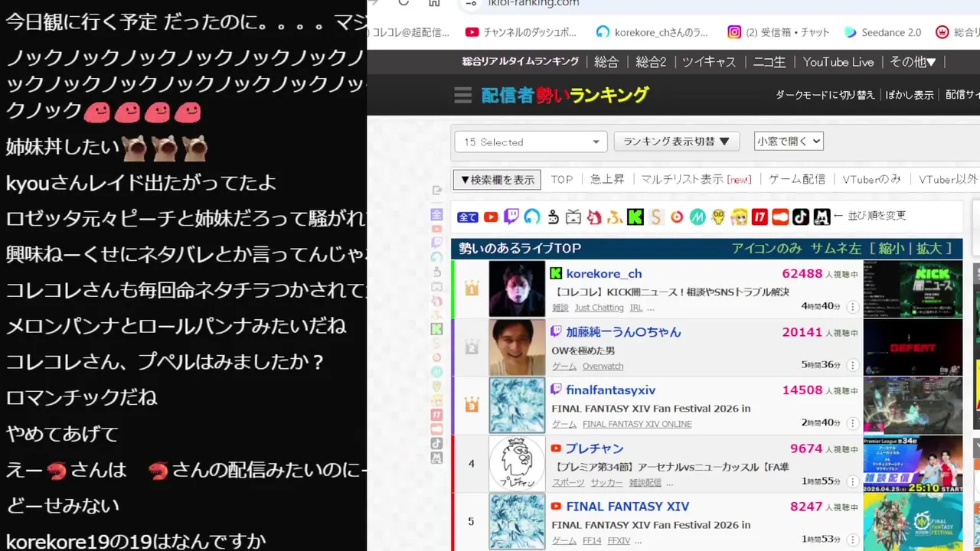Filter by YouTube platform icon
Viewport: 980px width, 551px height.
pos(491,217)
